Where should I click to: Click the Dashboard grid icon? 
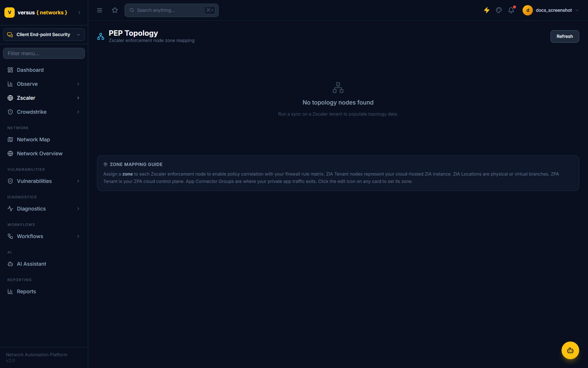tap(10, 70)
